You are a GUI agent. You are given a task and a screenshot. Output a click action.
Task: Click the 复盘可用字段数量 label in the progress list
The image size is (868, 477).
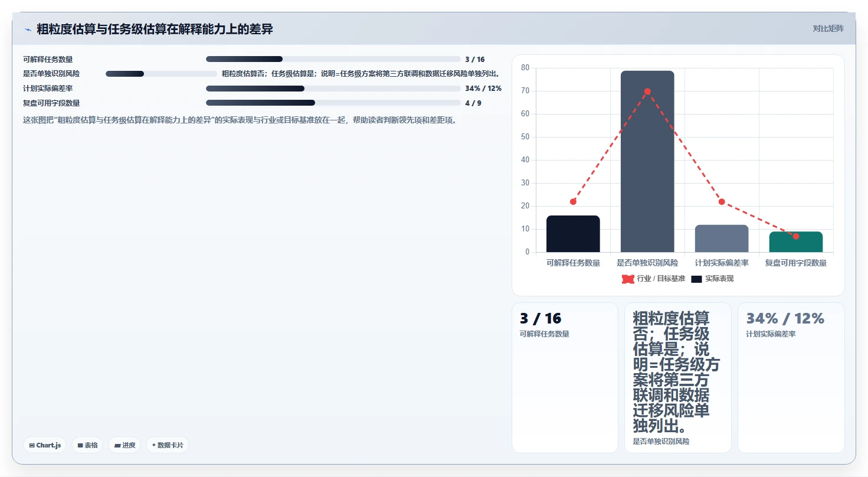pos(51,103)
